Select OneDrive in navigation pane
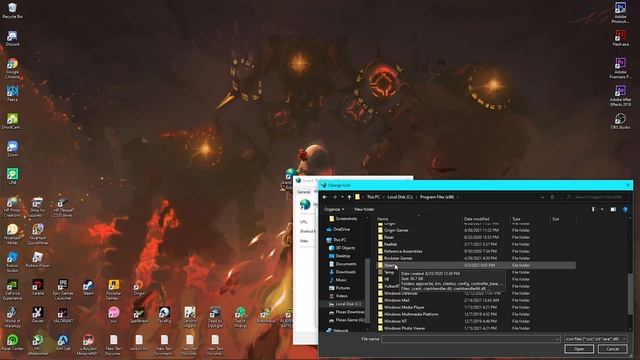The height and width of the screenshot is (360, 640). (x=338, y=229)
